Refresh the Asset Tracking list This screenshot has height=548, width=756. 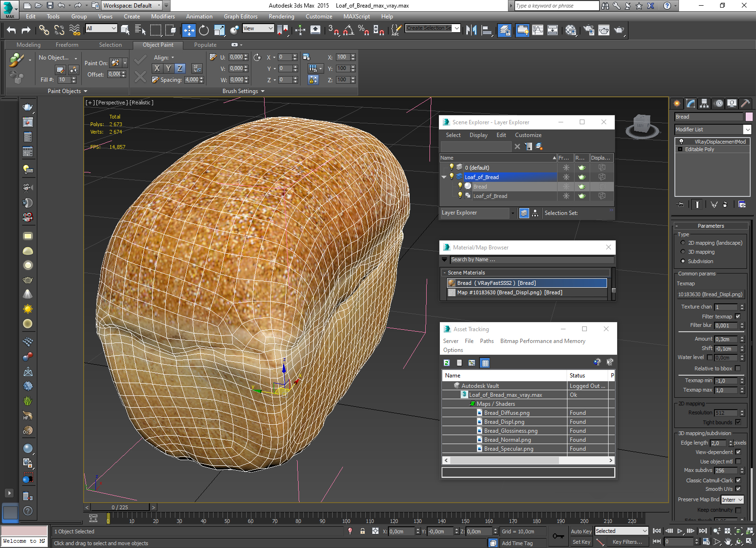pos(447,362)
